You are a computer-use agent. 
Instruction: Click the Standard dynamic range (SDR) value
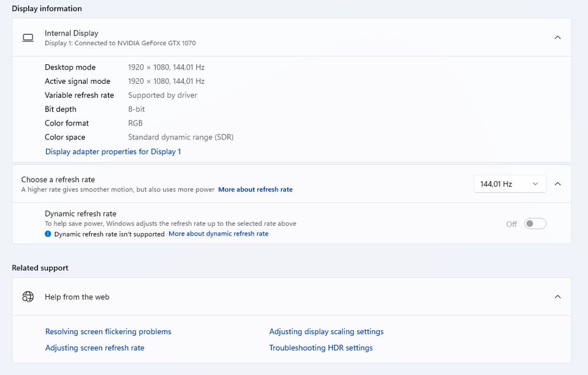(181, 137)
